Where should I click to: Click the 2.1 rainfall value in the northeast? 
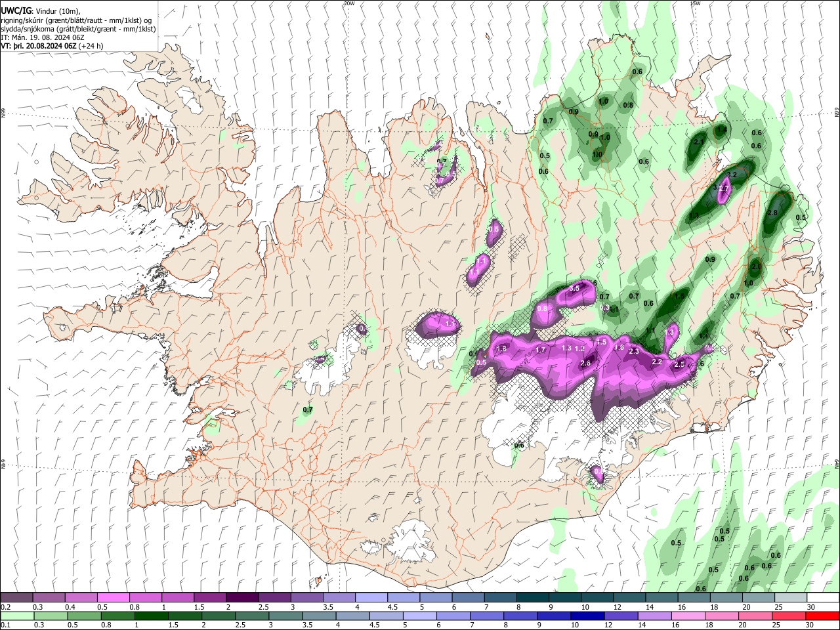pos(698,142)
